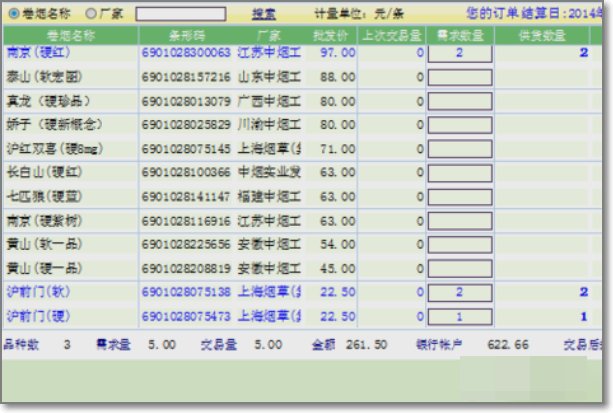Click manufacturer 广西中烟工
Image resolution: width=613 pixels, height=413 pixels.
(x=269, y=102)
